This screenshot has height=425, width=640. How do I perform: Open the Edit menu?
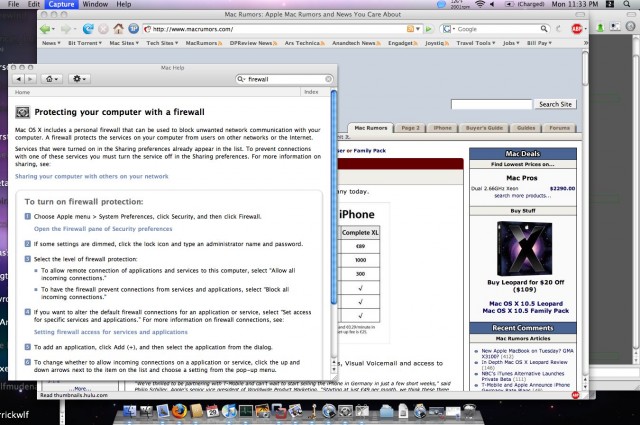34,4
